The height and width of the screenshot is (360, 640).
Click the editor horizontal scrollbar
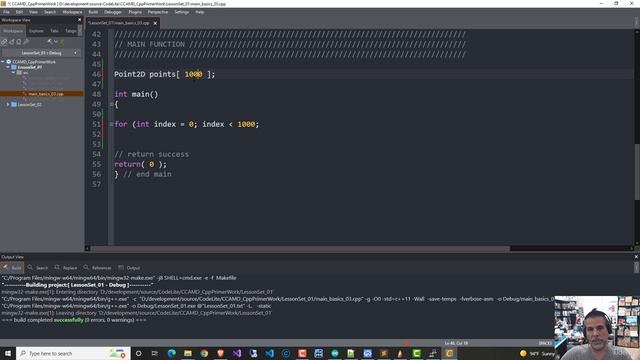click(300, 248)
